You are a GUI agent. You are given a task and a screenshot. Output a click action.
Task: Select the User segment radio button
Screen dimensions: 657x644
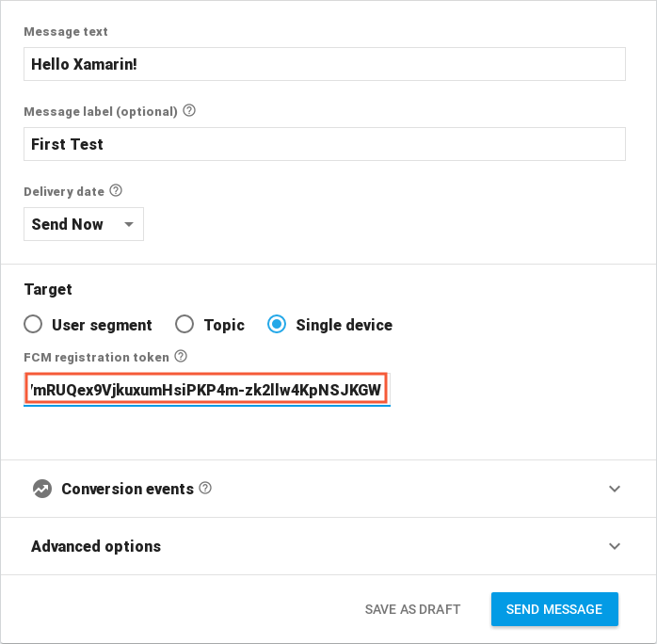(33, 325)
